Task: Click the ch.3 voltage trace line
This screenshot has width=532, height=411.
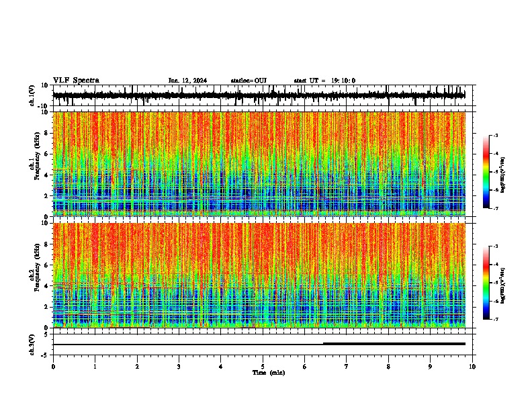Action: click(259, 344)
